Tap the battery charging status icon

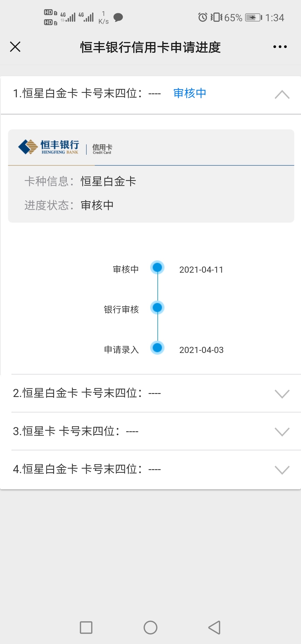pos(254,18)
